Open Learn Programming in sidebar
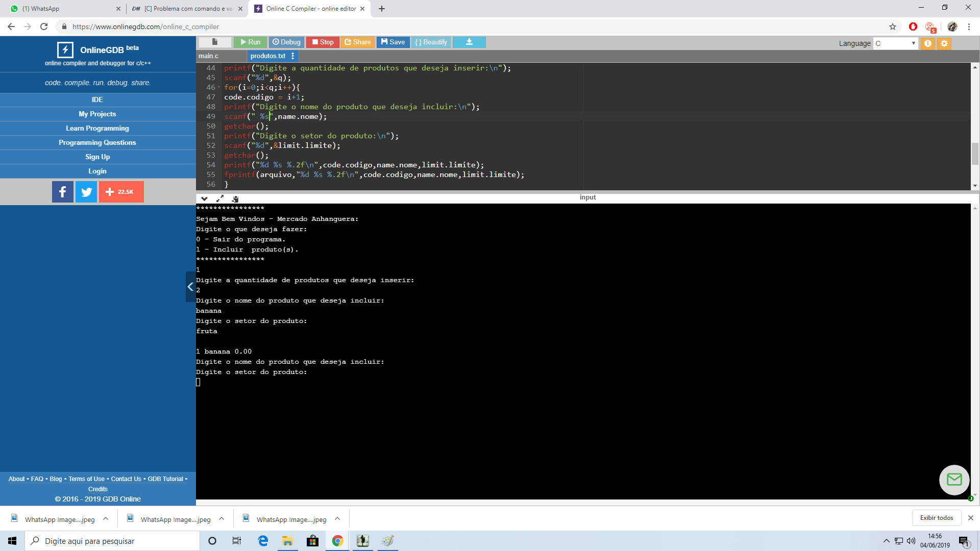Image resolution: width=980 pixels, height=551 pixels. [x=97, y=128]
